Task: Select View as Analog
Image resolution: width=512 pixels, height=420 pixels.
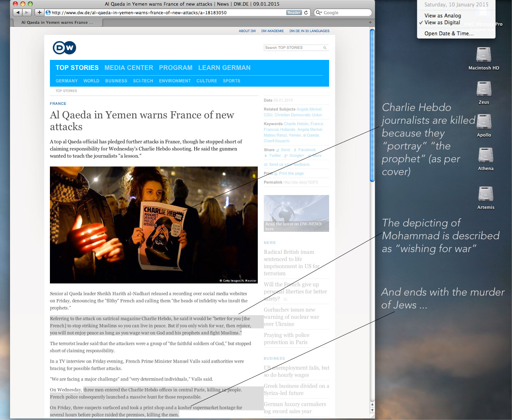Action: point(442,16)
